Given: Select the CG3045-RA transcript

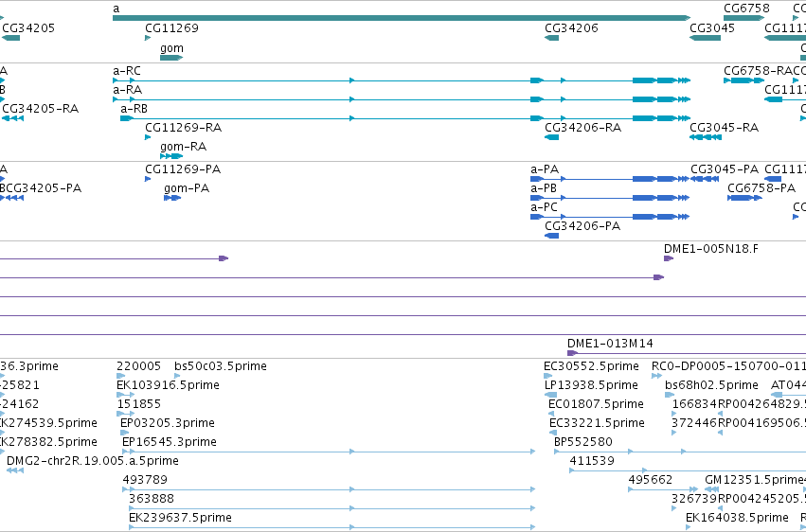Looking at the screenshot, I should pyautogui.click(x=706, y=137).
